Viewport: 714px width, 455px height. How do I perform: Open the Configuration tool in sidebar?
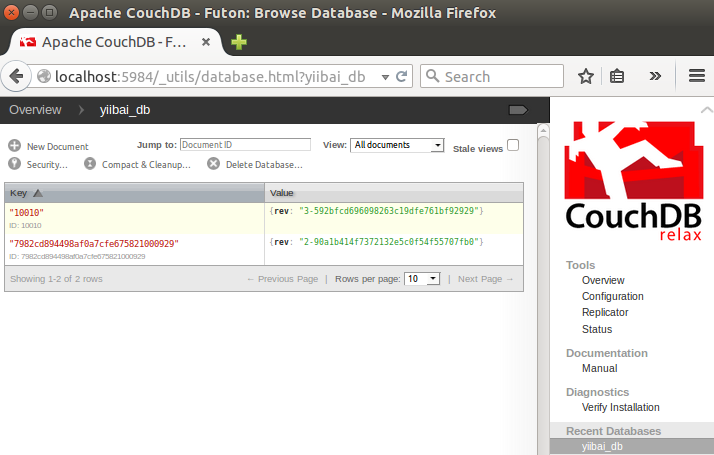point(612,297)
